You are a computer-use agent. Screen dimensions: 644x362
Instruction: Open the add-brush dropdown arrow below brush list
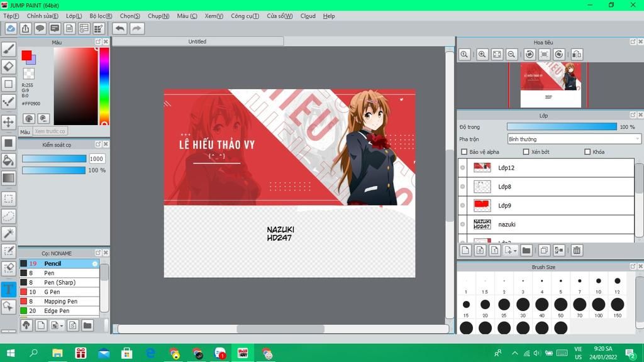pos(62,326)
